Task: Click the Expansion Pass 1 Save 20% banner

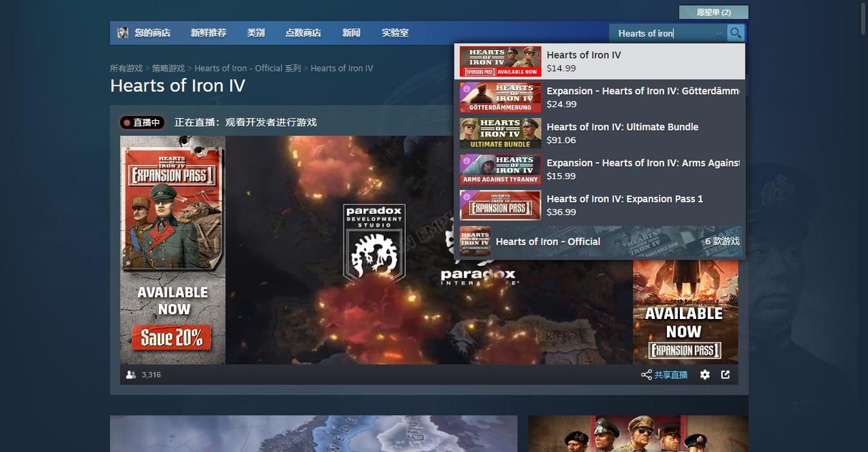Action: pyautogui.click(x=172, y=250)
